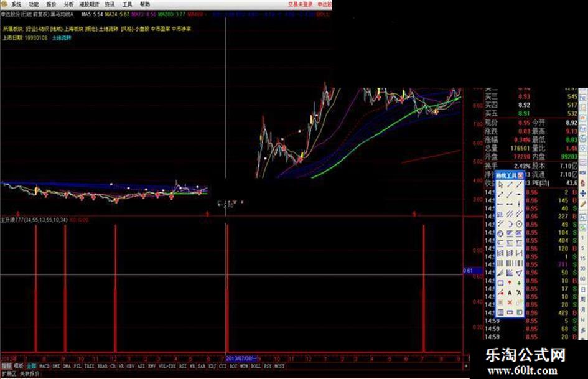Viewport: 588px width, 379px height.
Task: Select the vertical line tool
Action: coord(519,204)
